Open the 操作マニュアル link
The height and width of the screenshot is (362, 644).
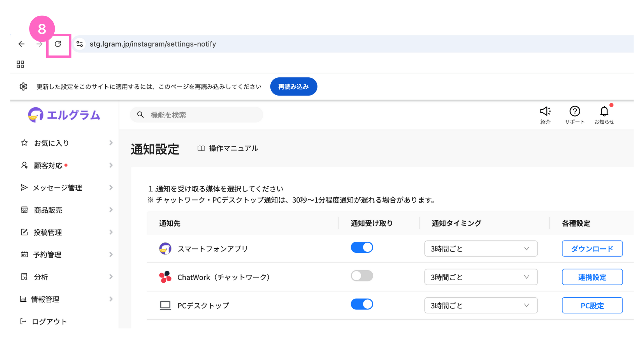click(233, 148)
